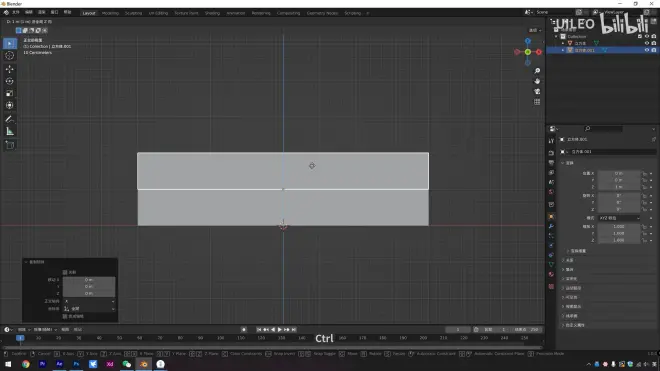Open the Physics properties tab icon
This screenshot has width=660, height=371.
pos(551,246)
